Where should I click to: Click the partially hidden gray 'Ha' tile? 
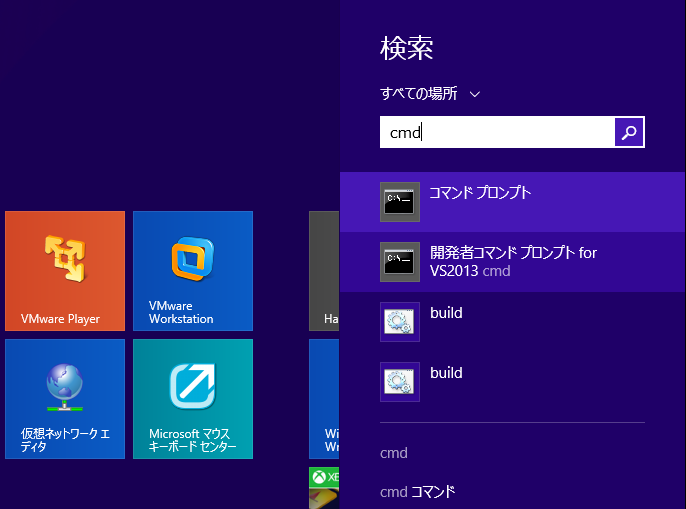click(x=324, y=270)
